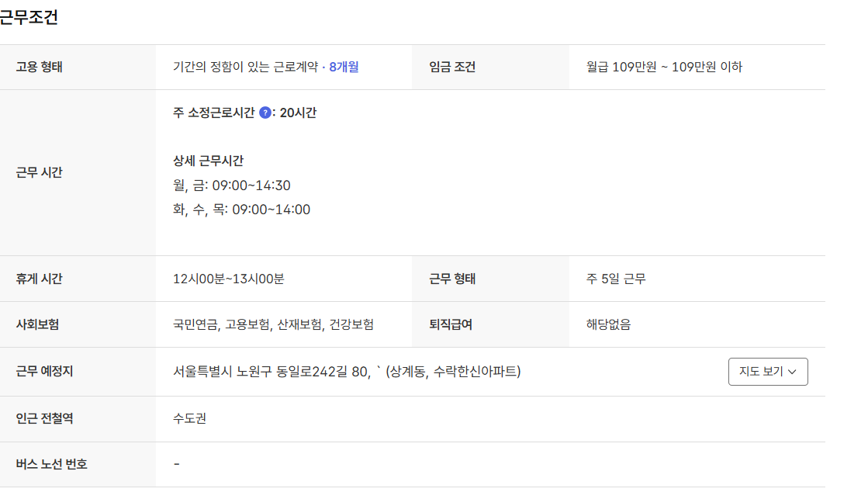This screenshot has height=492, width=868.
Task: Click the 수도권 nearby subway value
Action: coord(189,419)
